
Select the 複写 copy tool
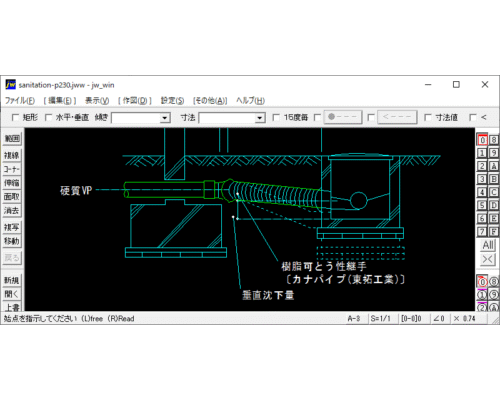pyautogui.click(x=12, y=227)
